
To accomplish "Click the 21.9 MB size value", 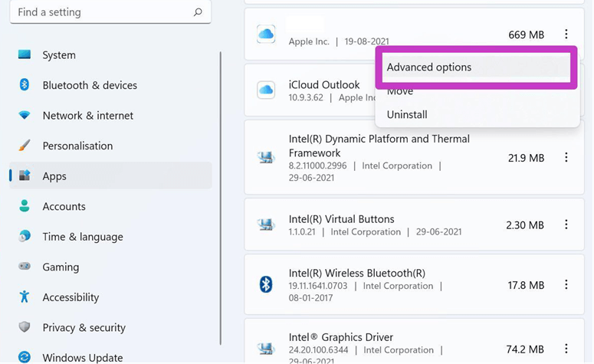I will point(527,158).
